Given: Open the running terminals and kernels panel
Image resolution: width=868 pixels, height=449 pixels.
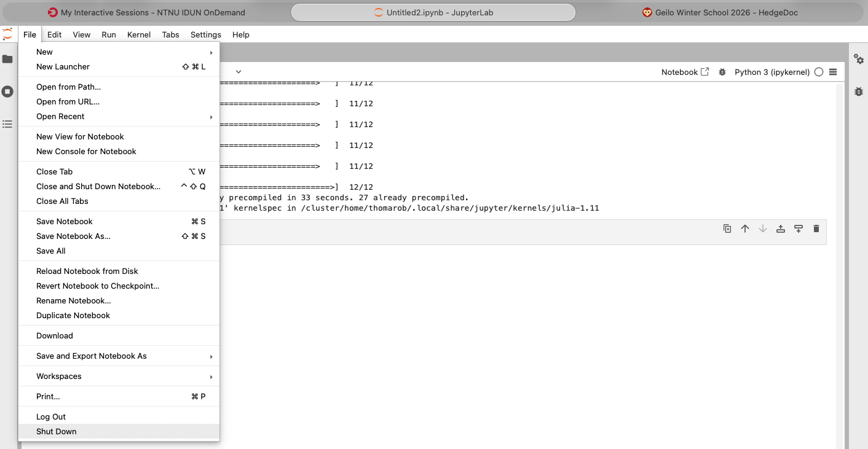Looking at the screenshot, I should click(x=7, y=92).
